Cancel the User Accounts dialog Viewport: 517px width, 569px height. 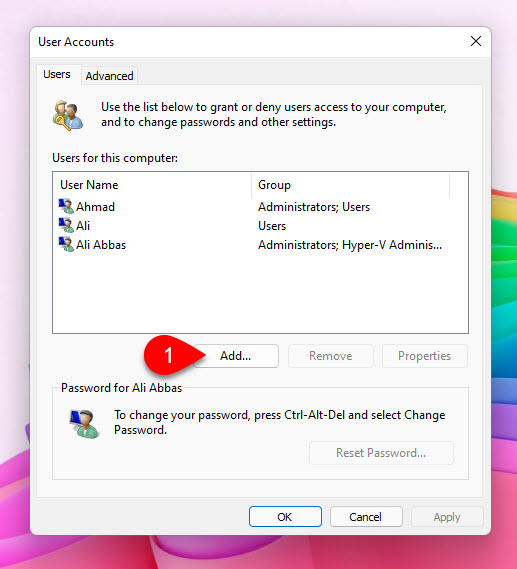[366, 517]
